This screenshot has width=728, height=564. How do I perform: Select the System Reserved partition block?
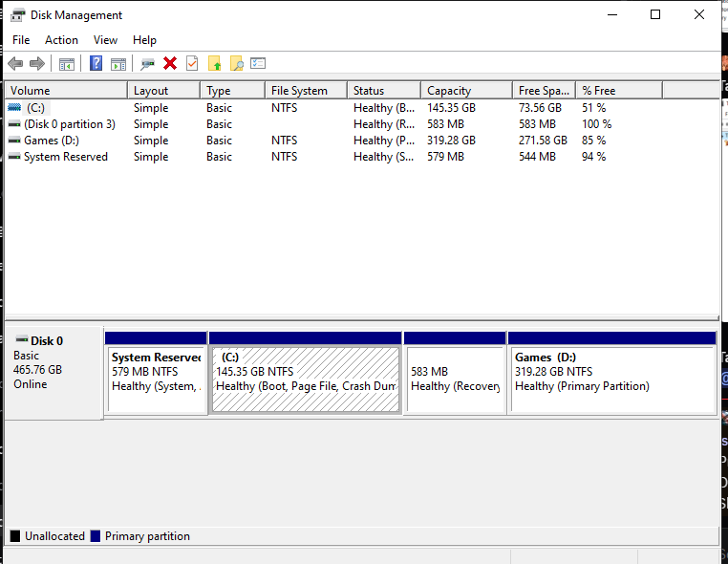pos(156,373)
